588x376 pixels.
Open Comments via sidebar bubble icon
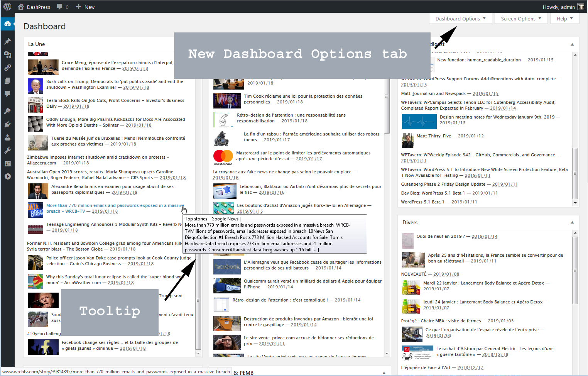(x=7, y=94)
